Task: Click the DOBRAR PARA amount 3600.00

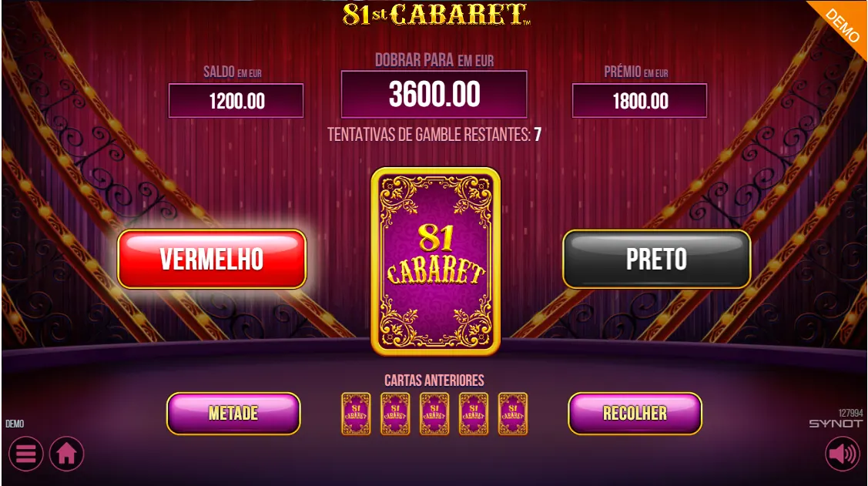Action: point(434,94)
